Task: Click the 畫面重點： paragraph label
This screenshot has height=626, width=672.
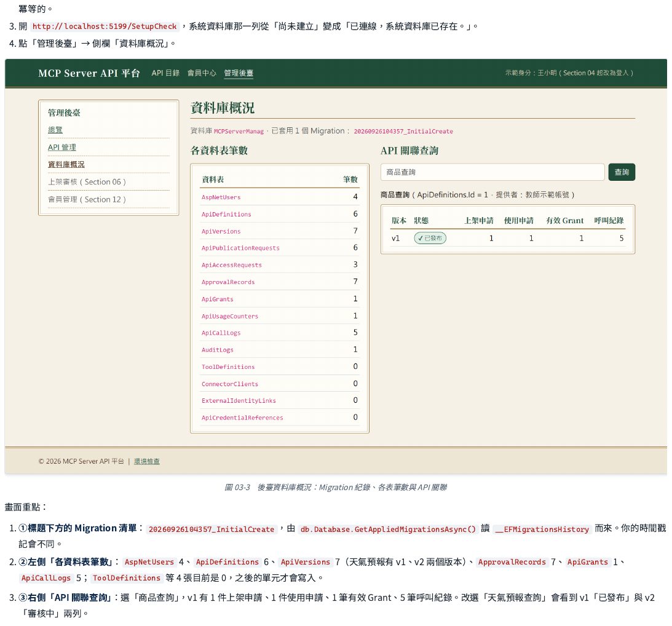Action: point(26,507)
